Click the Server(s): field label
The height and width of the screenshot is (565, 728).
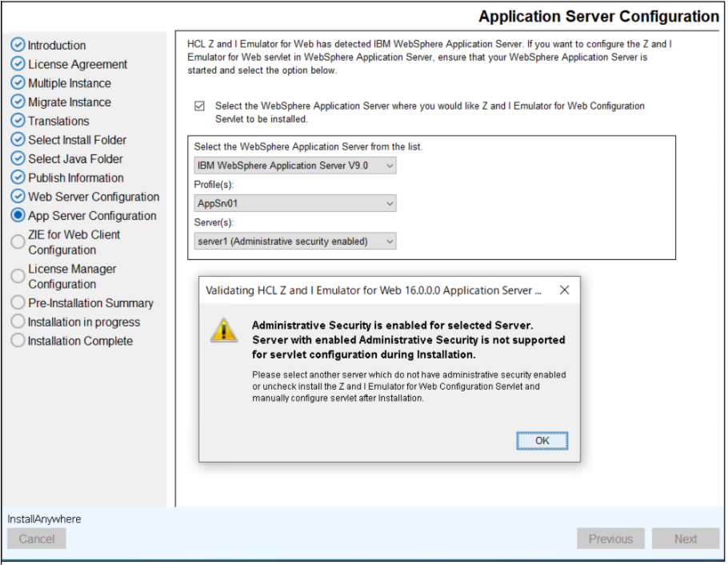(x=214, y=222)
